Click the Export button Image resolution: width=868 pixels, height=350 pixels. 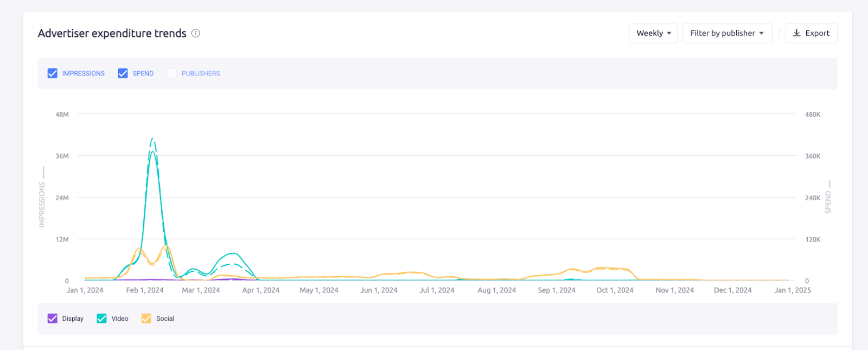click(x=811, y=33)
